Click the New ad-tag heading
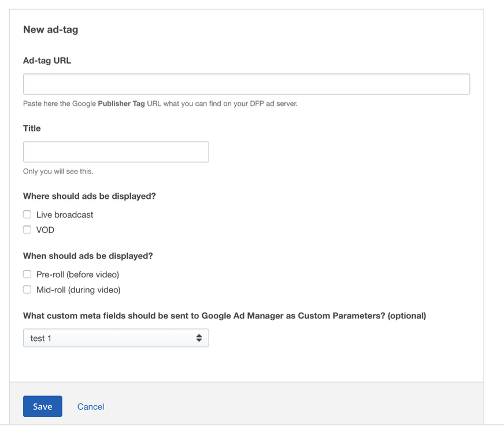 [50, 29]
